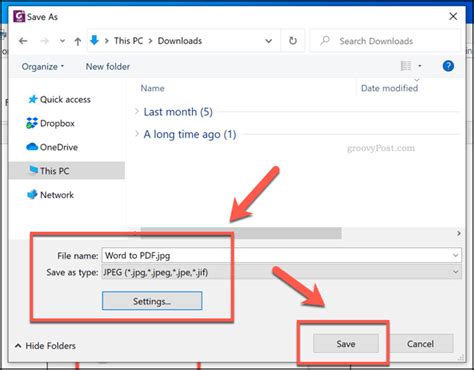
Task: Click into the Search Downloads box
Action: pos(386,41)
